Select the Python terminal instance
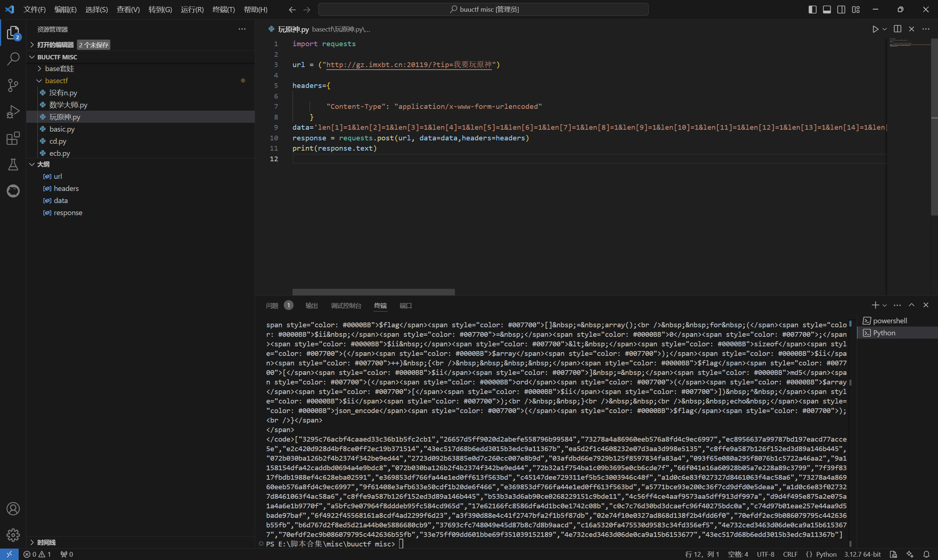Screen dimensions: 938x560 coord(897,333)
